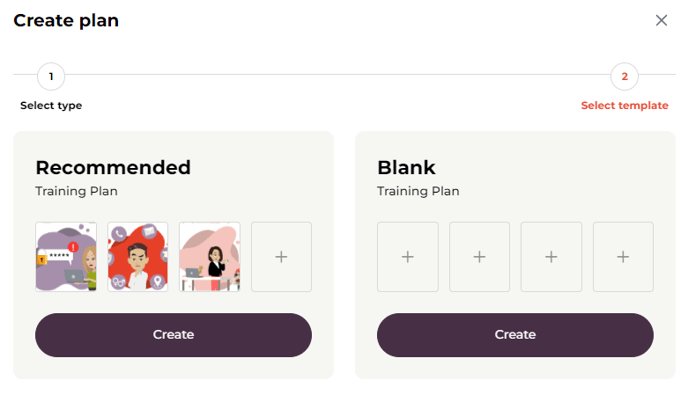Close the Create plan dialog

point(661,20)
